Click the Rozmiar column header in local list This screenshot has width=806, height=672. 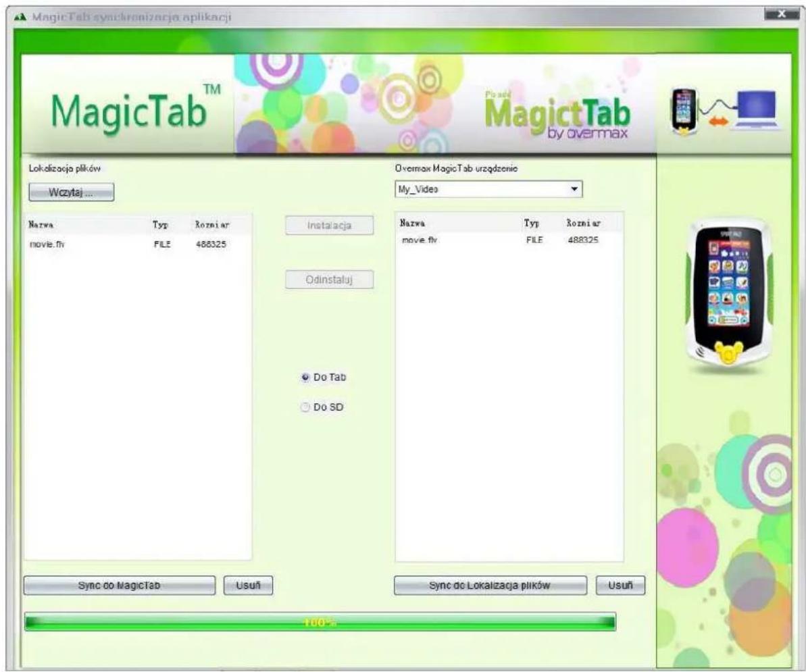212,224
